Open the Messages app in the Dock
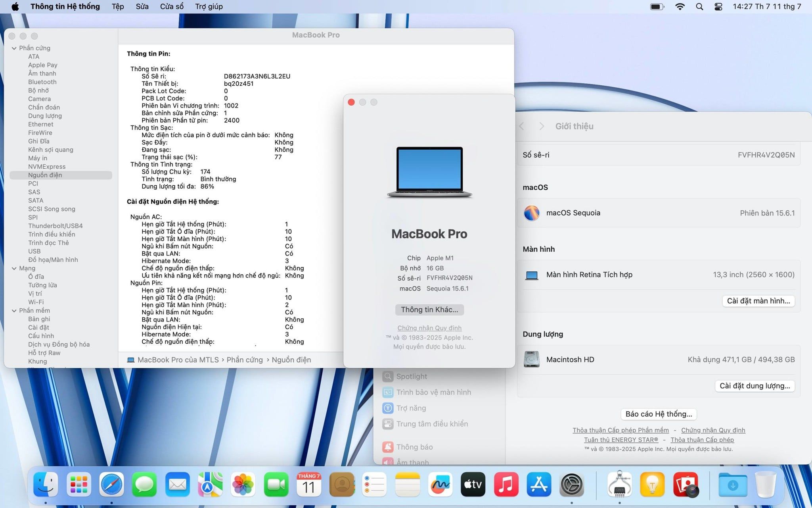This screenshot has width=812, height=508. tap(144, 485)
